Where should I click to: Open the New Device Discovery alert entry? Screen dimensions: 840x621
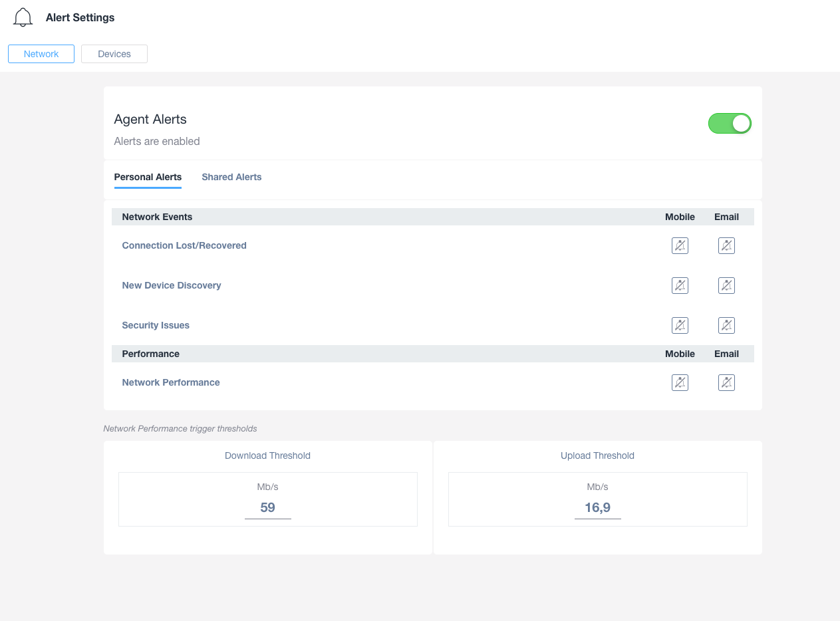coord(172,285)
